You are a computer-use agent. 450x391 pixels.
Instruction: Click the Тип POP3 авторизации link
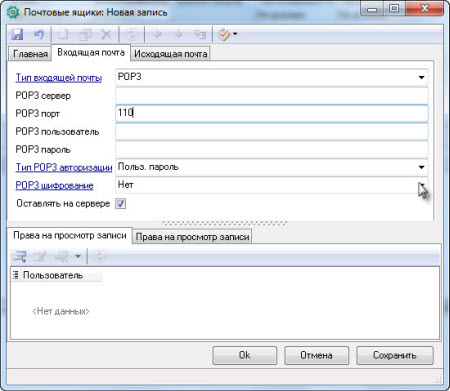point(64,167)
